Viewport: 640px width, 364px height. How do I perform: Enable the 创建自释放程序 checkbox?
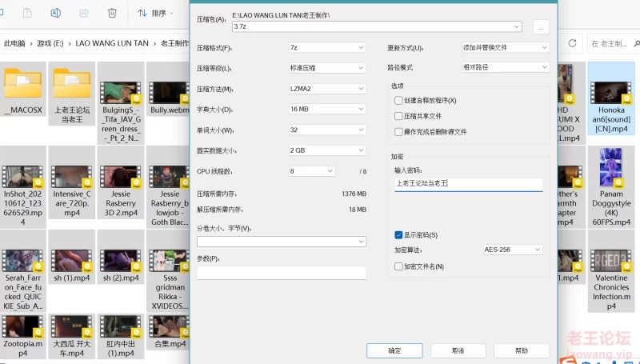pyautogui.click(x=398, y=100)
